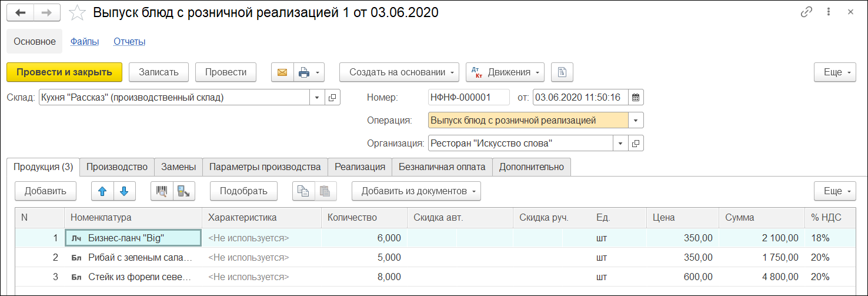The height and width of the screenshot is (296, 868).
Task: Click the email envelope icon
Action: 282,72
